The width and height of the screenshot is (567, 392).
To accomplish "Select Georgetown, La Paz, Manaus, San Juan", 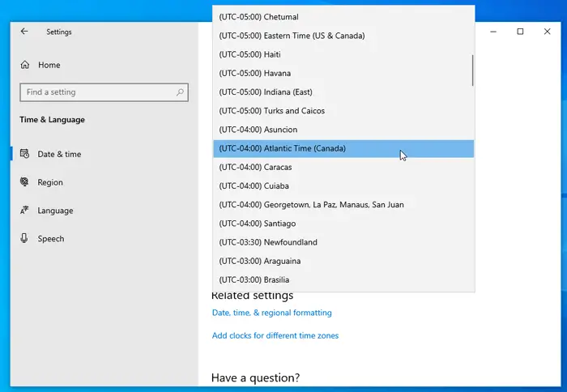I will coord(343,205).
